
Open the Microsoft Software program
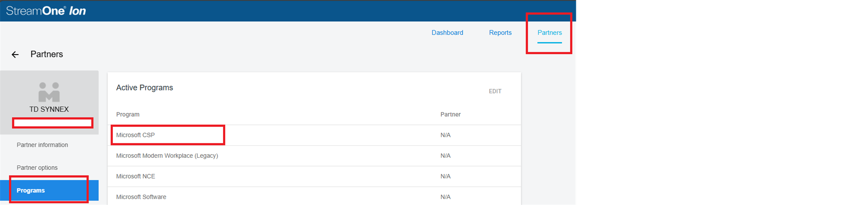coord(141,197)
